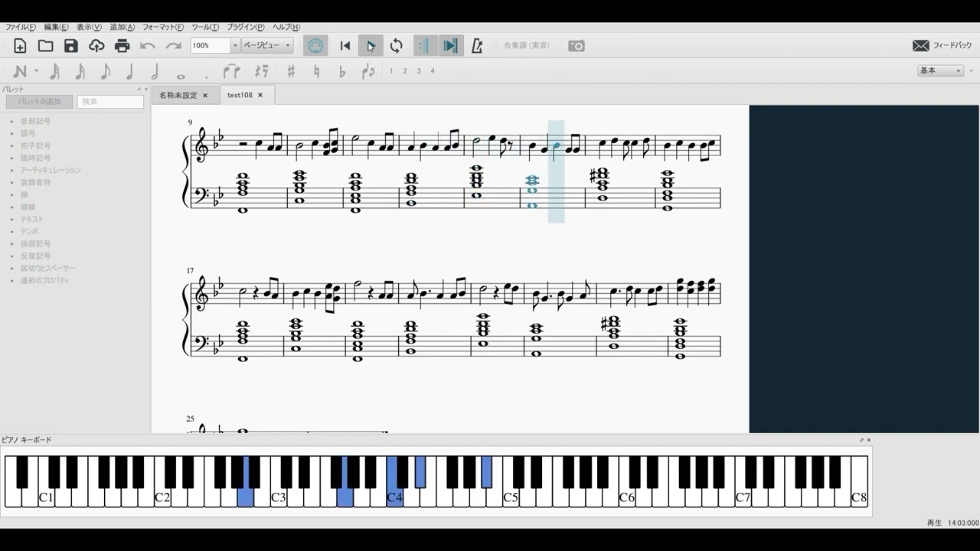This screenshot has height=551, width=980.
Task: Toggle pan score during playback
Action: pos(450,46)
